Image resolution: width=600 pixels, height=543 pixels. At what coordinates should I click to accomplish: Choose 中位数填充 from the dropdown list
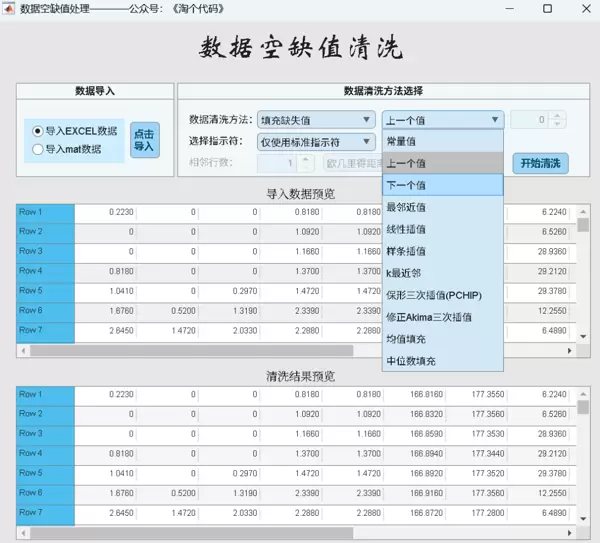[x=442, y=361]
